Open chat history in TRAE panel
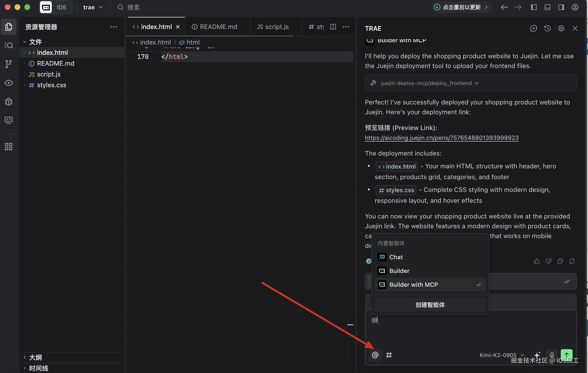 pyautogui.click(x=547, y=29)
